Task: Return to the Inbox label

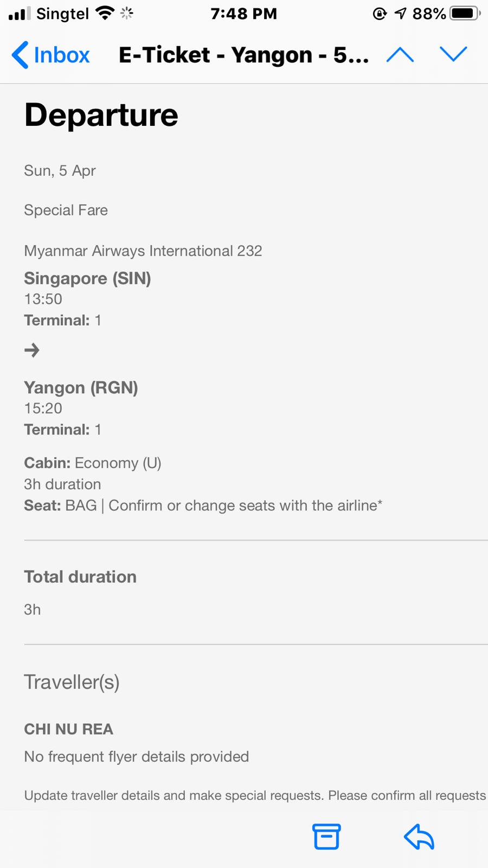Action: coord(61,55)
